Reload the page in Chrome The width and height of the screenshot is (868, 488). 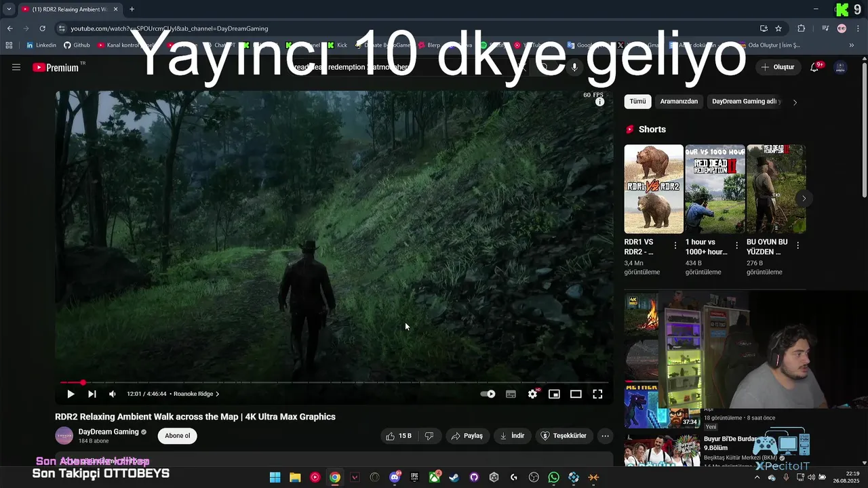(42, 28)
